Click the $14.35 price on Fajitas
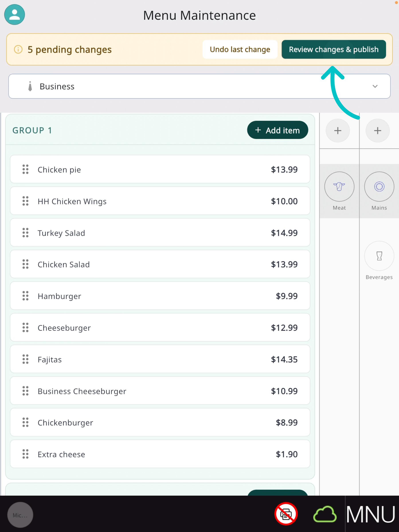This screenshot has width=399, height=532. point(284,359)
